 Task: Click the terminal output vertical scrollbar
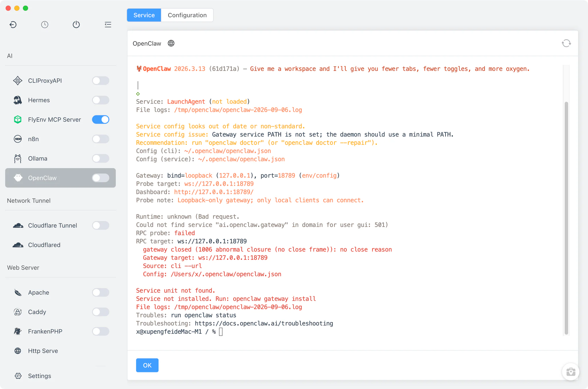click(566, 218)
